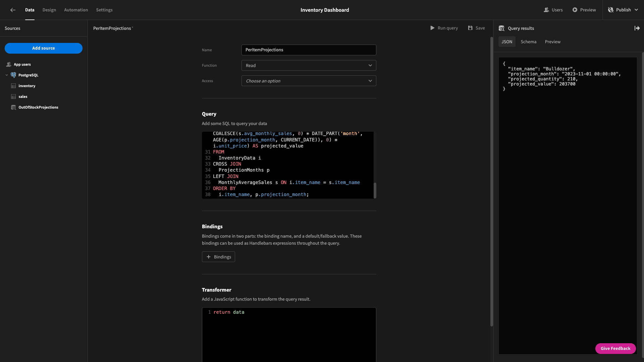Click the PerItemProjections query tab title
Screen dimensions: 644x362
coord(112,28)
